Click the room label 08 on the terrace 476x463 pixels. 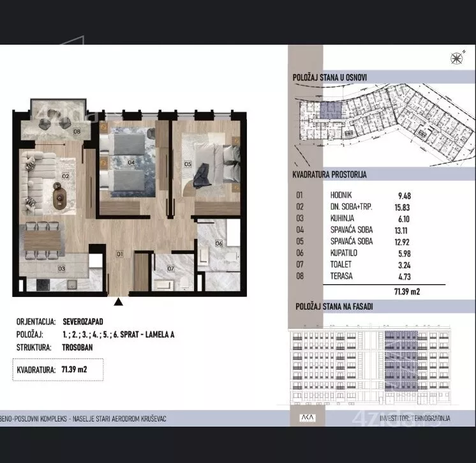point(77,132)
